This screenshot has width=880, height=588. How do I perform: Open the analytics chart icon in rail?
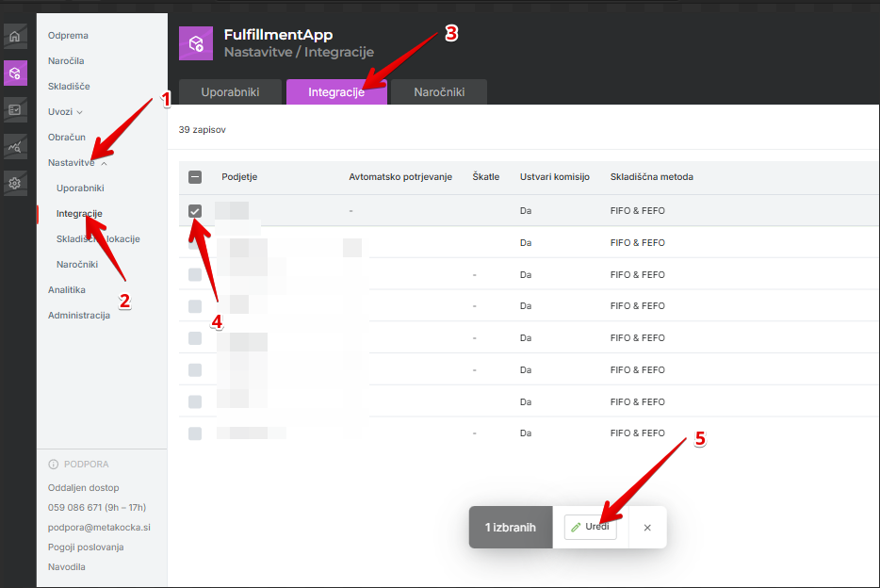pyautogui.click(x=15, y=146)
